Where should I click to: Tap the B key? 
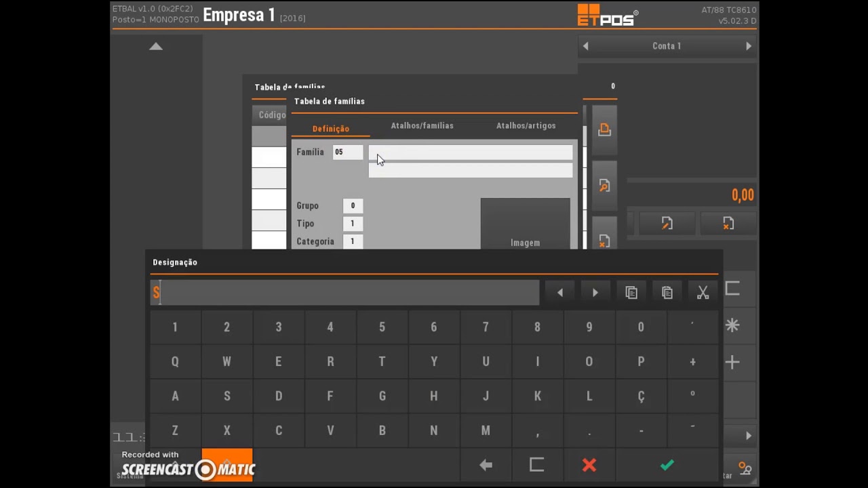382,431
